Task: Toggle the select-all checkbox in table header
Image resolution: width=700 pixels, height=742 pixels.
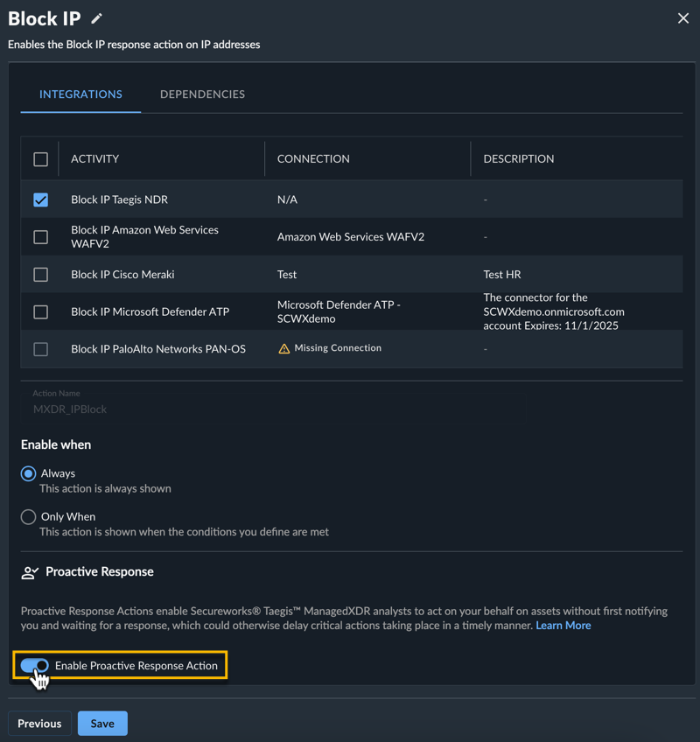Action: pyautogui.click(x=41, y=159)
